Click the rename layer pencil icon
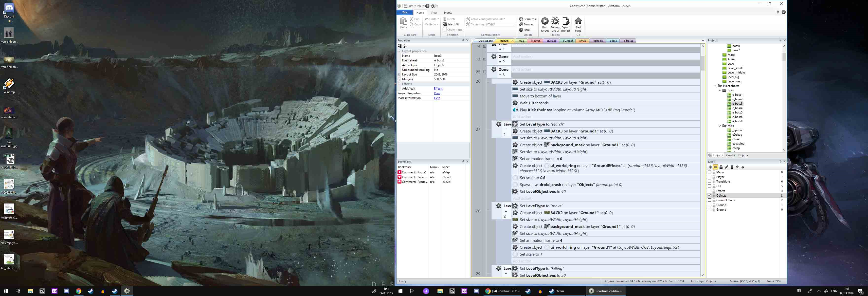Image resolution: width=868 pixels, height=296 pixels. [x=726, y=167]
